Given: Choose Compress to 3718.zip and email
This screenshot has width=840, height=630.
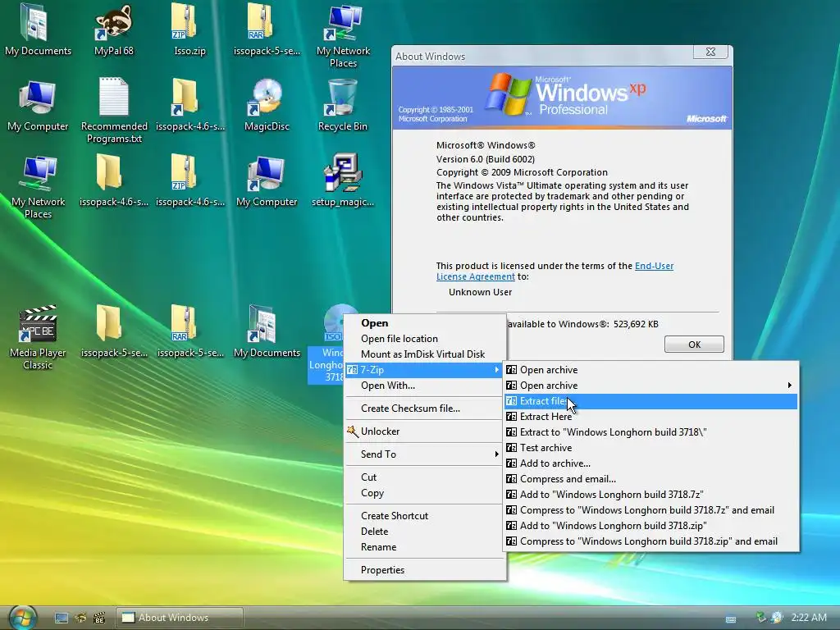Looking at the screenshot, I should point(651,541).
